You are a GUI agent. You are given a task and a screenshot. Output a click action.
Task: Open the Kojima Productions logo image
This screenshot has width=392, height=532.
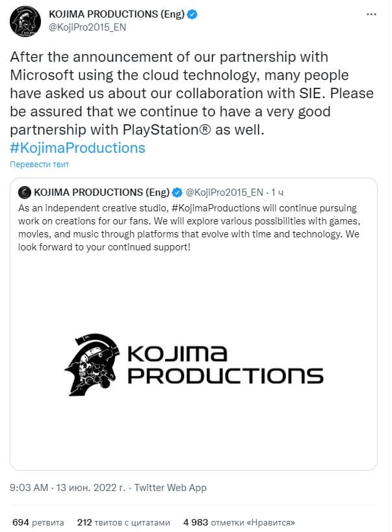tap(194, 366)
